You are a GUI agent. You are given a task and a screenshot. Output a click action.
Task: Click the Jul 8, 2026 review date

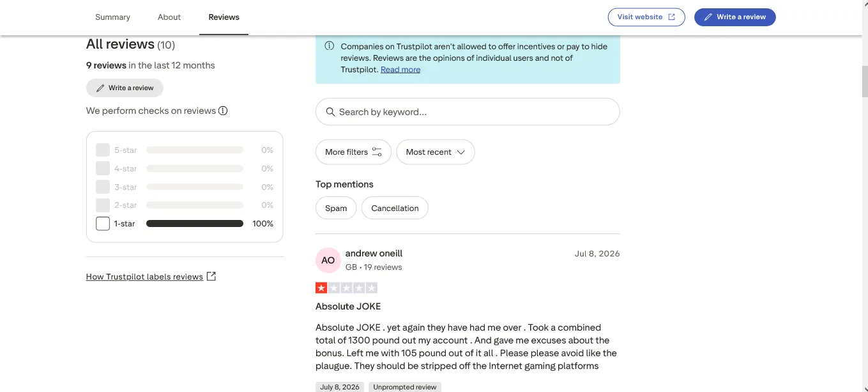597,254
